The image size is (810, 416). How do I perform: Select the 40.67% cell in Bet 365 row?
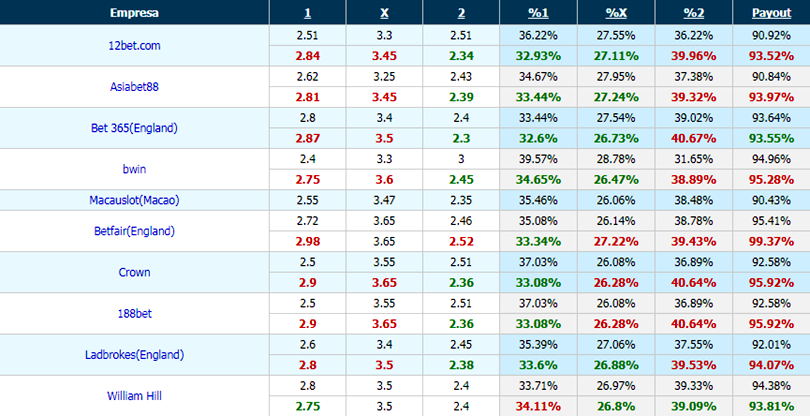(694, 138)
